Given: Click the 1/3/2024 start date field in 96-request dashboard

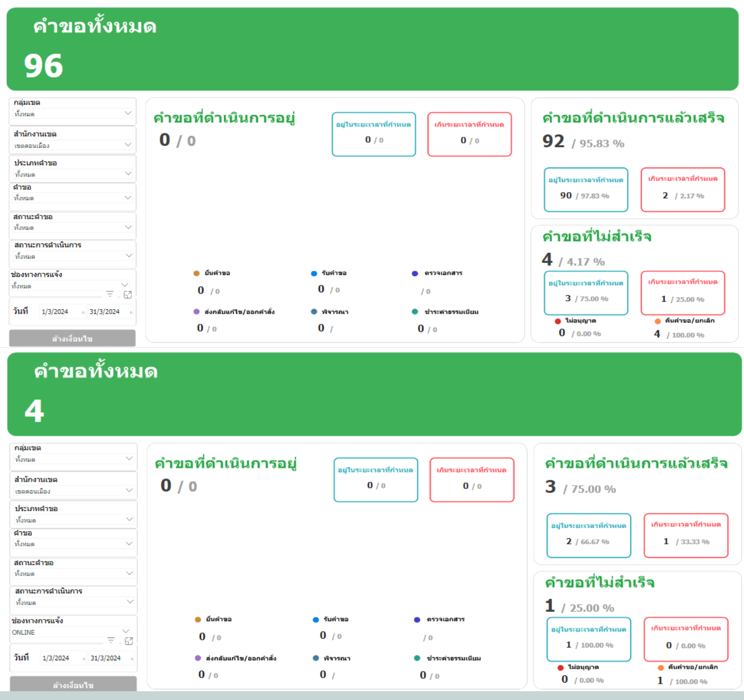Looking at the screenshot, I should point(55,312).
